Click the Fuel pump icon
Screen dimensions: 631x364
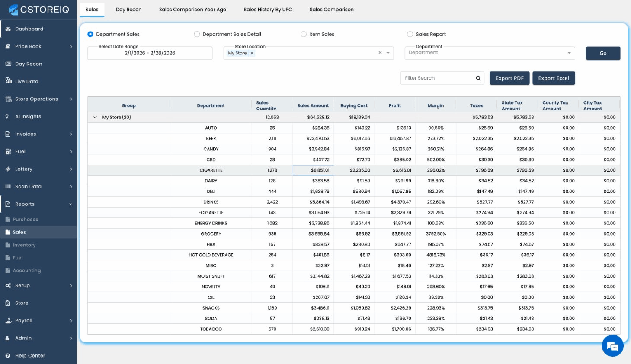[x=8, y=152]
